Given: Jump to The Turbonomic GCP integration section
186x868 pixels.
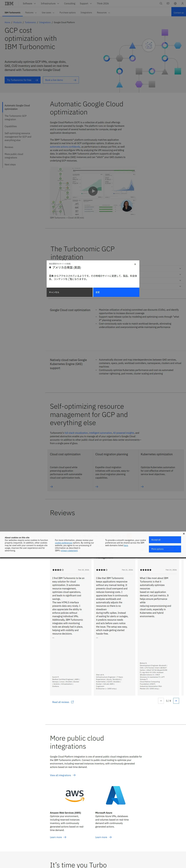Looking at the screenshot, I should 15,118.
